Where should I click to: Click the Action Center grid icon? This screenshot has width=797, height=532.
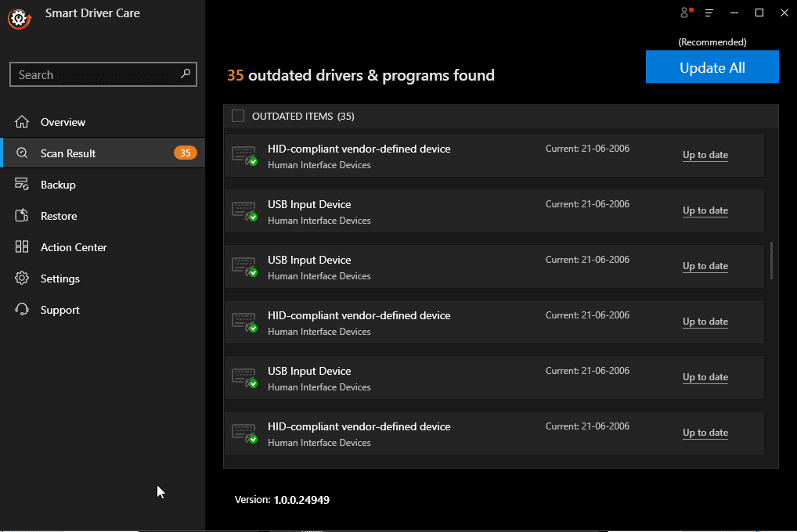tap(22, 247)
